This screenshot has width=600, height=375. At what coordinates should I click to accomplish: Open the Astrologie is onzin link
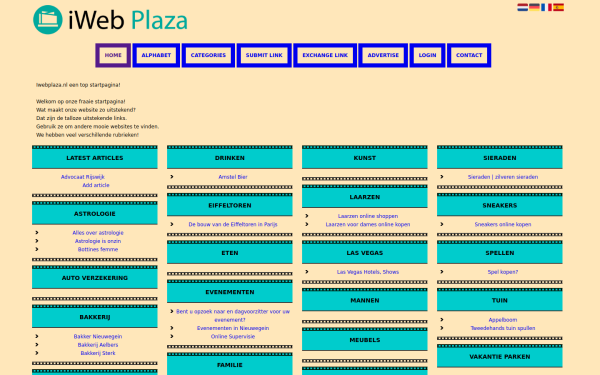point(98,241)
